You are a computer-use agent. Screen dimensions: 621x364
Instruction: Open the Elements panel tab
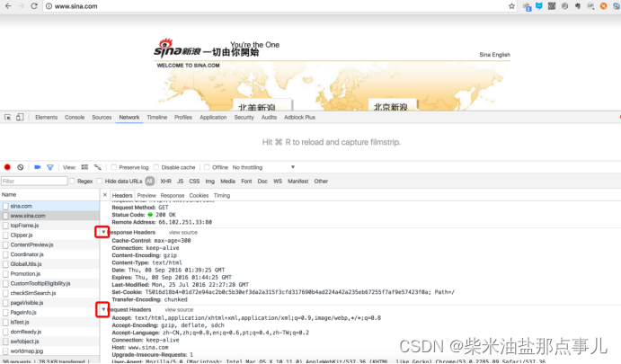pyautogui.click(x=47, y=117)
